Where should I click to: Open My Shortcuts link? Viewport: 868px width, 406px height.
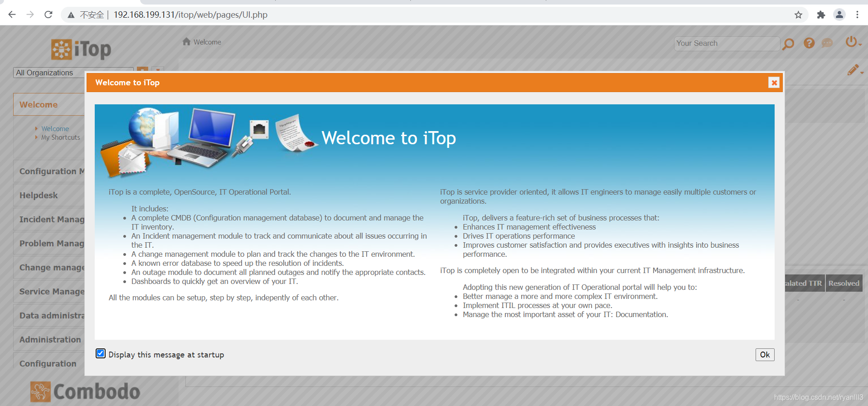[61, 137]
